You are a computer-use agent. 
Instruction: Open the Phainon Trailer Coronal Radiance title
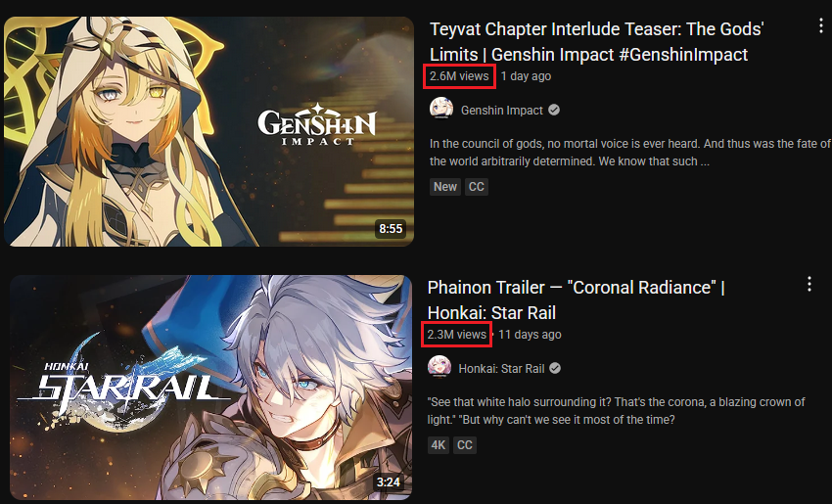tap(577, 299)
